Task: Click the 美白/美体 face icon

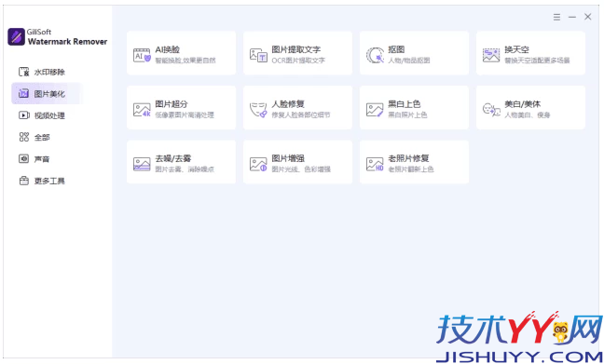Action: pyautogui.click(x=491, y=110)
